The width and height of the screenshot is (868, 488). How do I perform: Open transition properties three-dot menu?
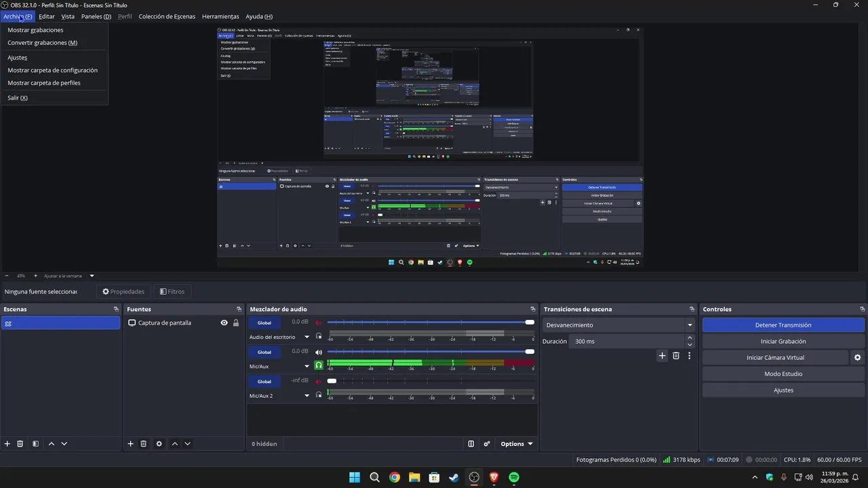pos(690,356)
